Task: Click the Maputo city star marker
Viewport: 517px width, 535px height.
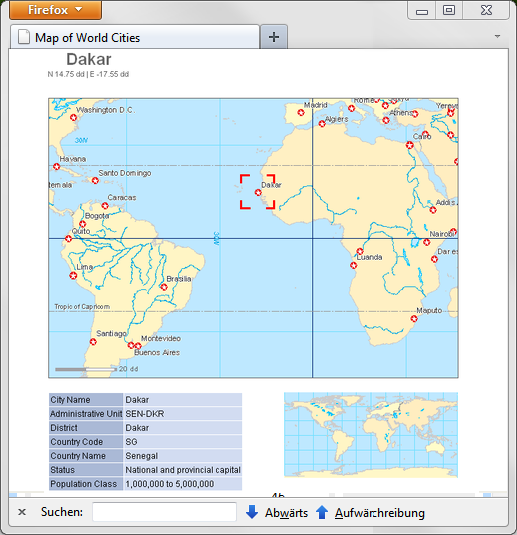Action: pyautogui.click(x=414, y=318)
